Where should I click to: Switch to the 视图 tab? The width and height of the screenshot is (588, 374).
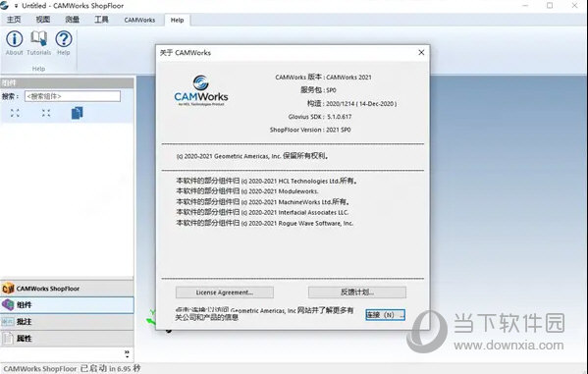(43, 20)
